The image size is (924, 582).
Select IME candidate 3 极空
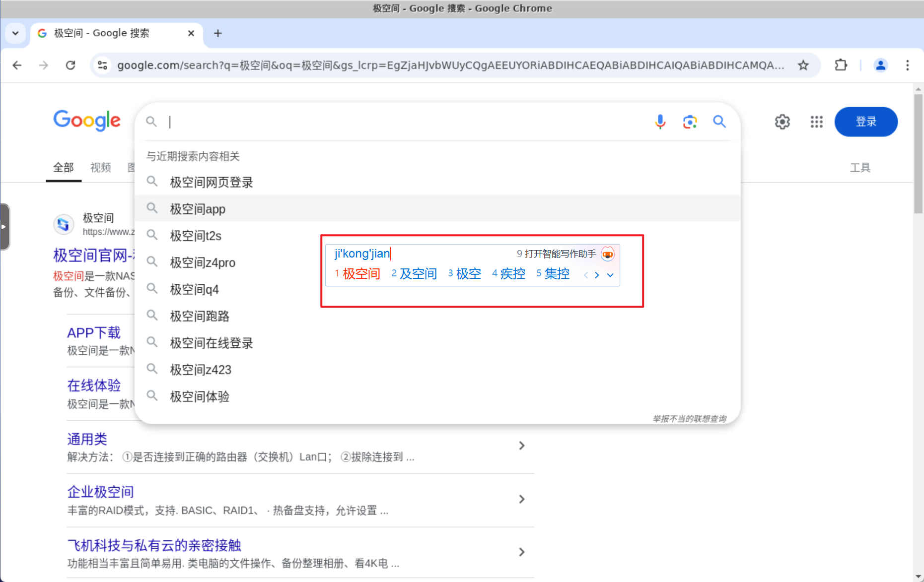[x=464, y=274]
